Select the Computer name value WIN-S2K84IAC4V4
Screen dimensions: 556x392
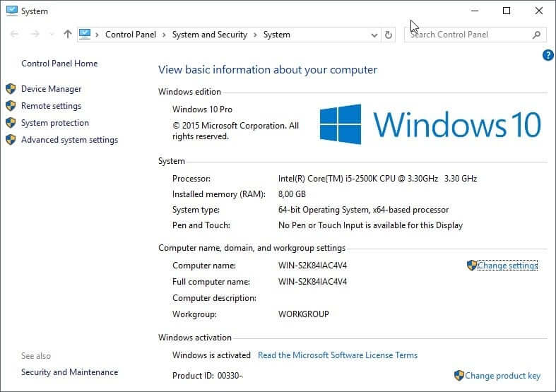pyautogui.click(x=312, y=266)
